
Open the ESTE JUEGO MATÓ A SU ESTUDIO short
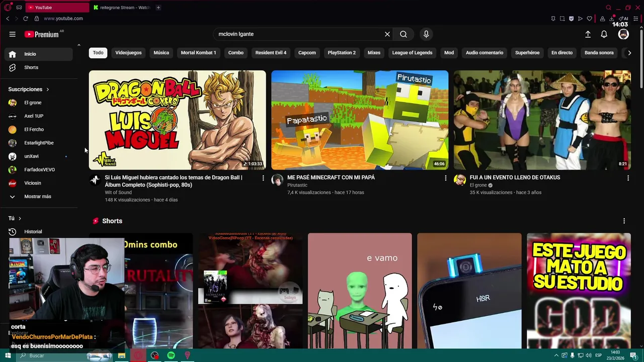[x=579, y=291]
